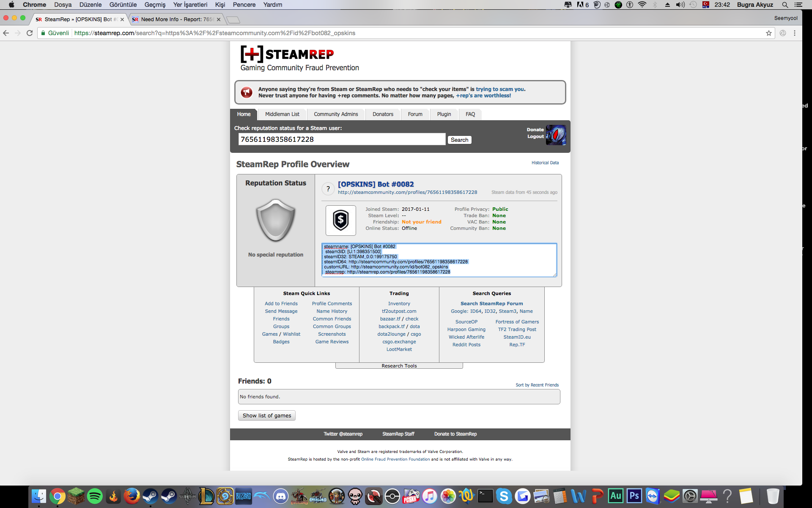Click the question mark icon beside bot name
Screen dimensions: 812x508
tap(328, 189)
